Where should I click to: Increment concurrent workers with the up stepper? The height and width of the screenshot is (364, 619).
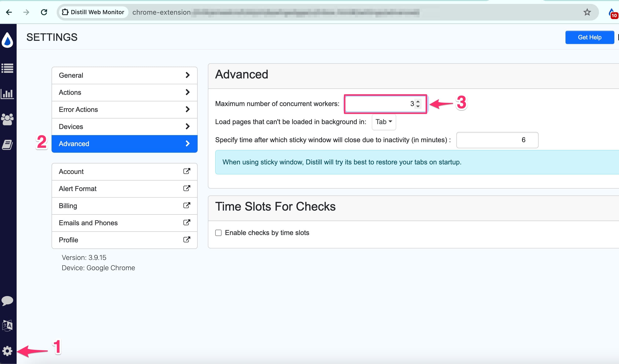(x=418, y=101)
